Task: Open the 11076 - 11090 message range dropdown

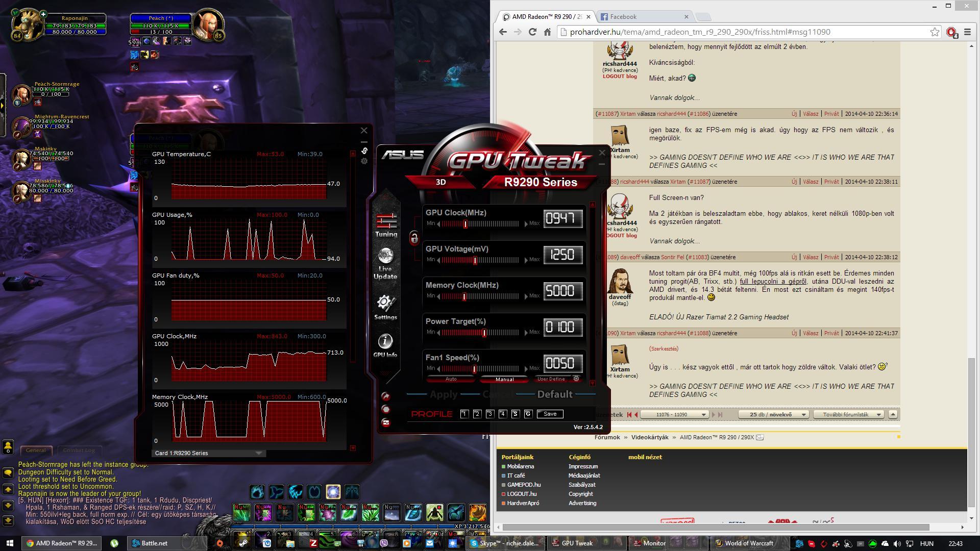Action: click(674, 414)
